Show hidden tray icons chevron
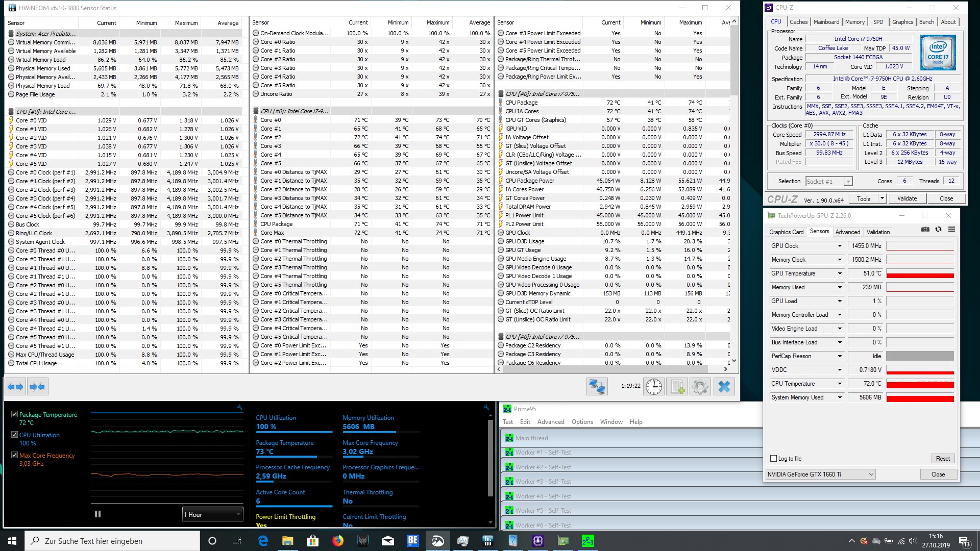Image resolution: width=980 pixels, height=551 pixels. tap(851, 541)
